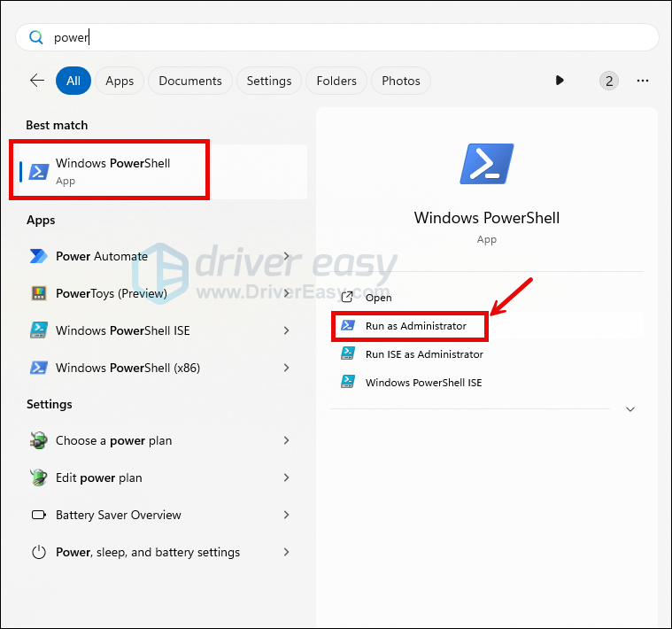Filter results by Settings tab
672x629 pixels.
click(x=269, y=81)
